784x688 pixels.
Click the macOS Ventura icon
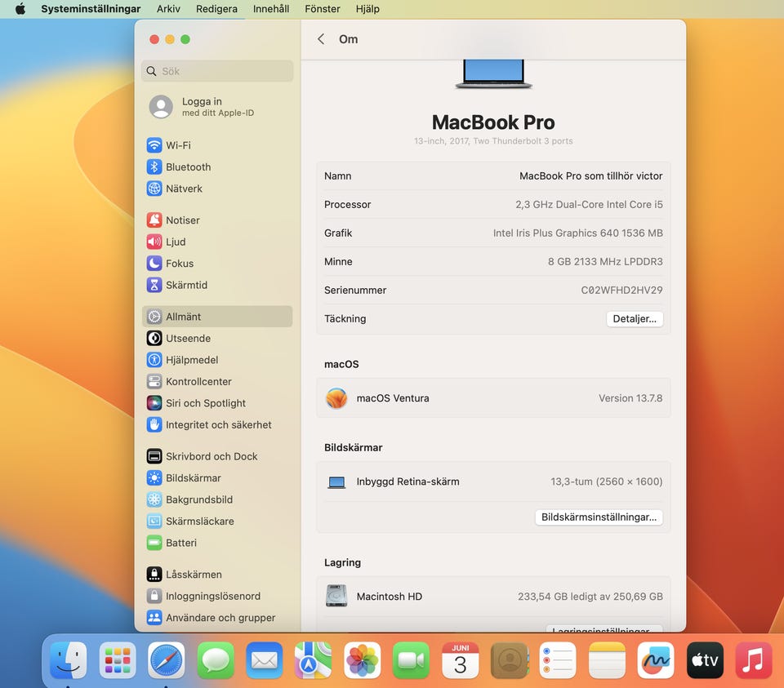(x=336, y=398)
